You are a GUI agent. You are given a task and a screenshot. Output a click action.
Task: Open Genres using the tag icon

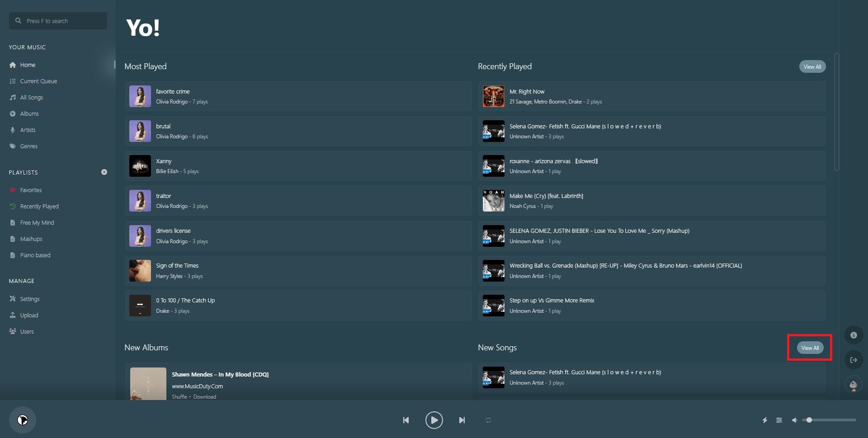(x=13, y=146)
